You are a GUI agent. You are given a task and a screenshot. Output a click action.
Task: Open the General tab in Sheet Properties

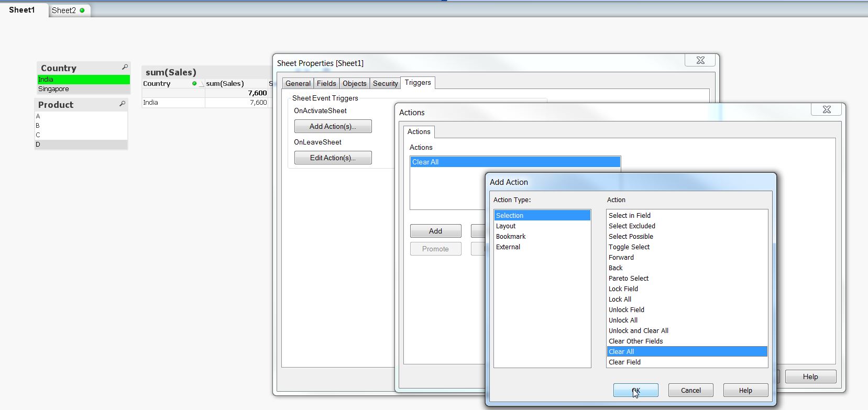(x=298, y=83)
